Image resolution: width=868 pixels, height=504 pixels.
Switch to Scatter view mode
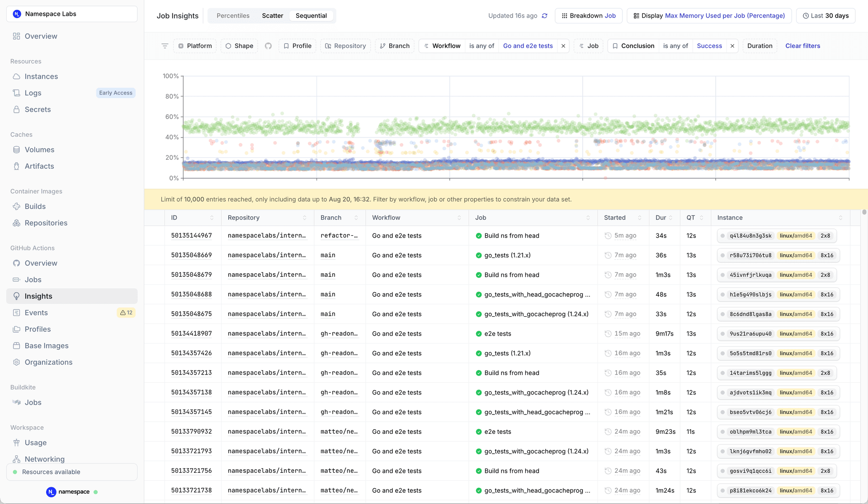click(x=272, y=15)
